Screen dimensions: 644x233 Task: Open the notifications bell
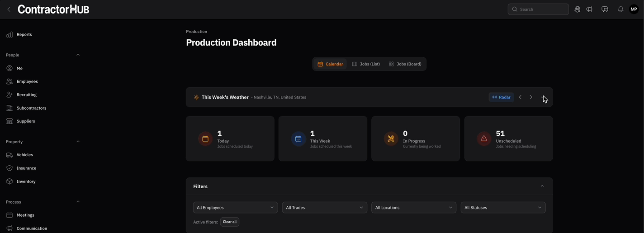coord(620,9)
